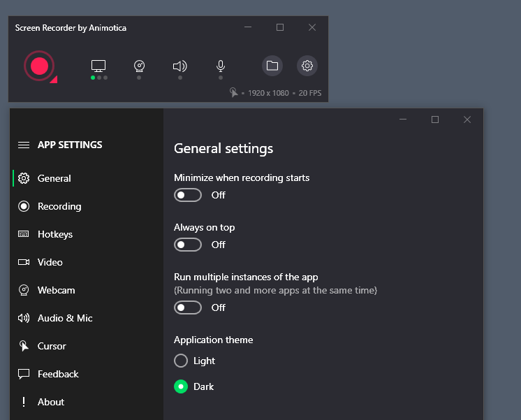This screenshot has height=420, width=521.
Task: Toggle the microphone icon
Action: click(x=221, y=66)
